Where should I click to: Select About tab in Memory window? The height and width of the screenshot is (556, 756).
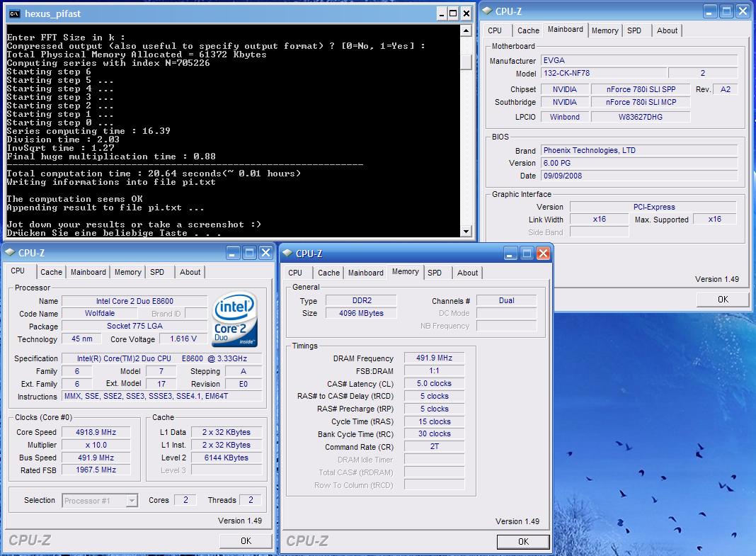click(x=467, y=273)
